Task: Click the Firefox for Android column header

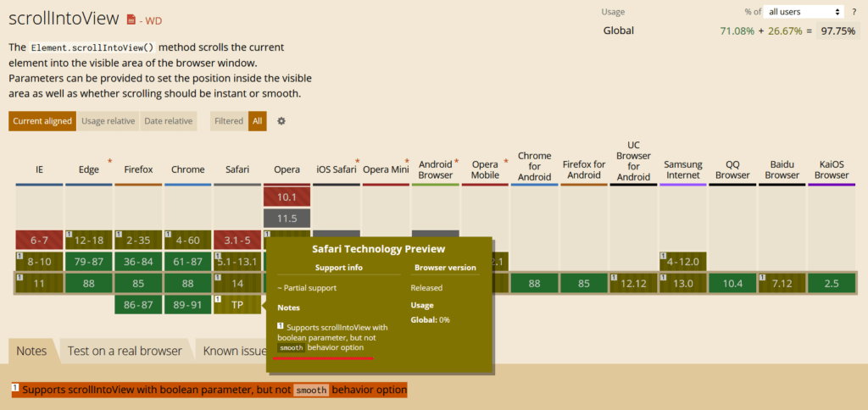Action: [584, 169]
